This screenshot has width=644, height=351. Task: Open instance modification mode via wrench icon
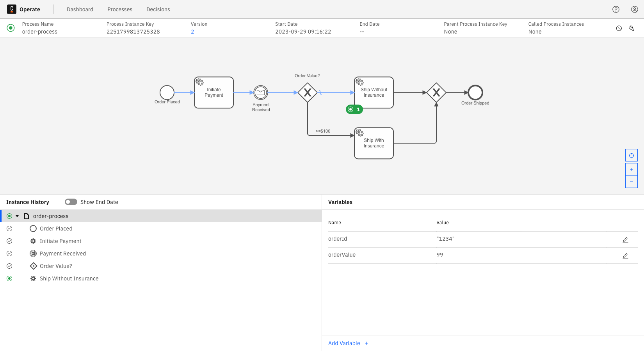point(631,28)
